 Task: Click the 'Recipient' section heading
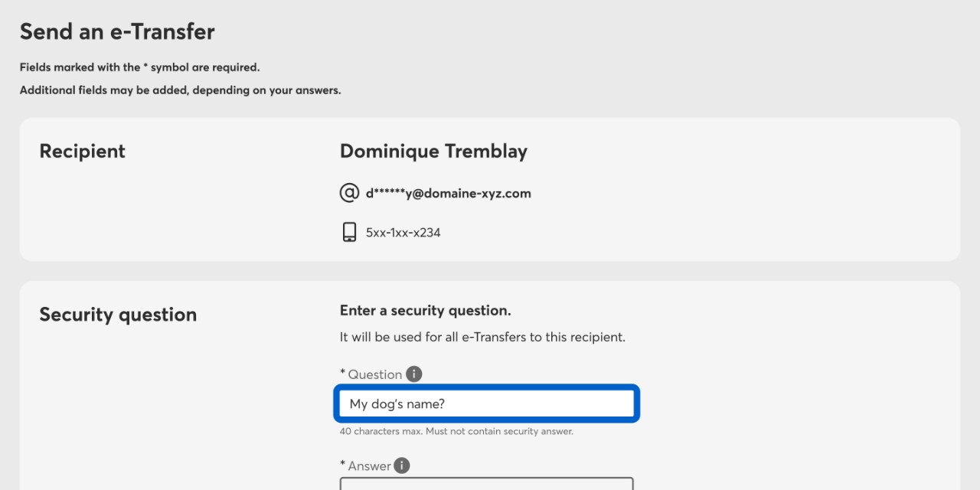click(82, 152)
